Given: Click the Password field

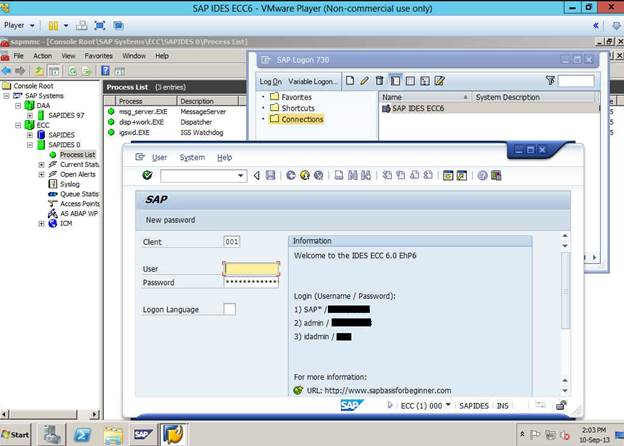Looking at the screenshot, I should pos(251,282).
